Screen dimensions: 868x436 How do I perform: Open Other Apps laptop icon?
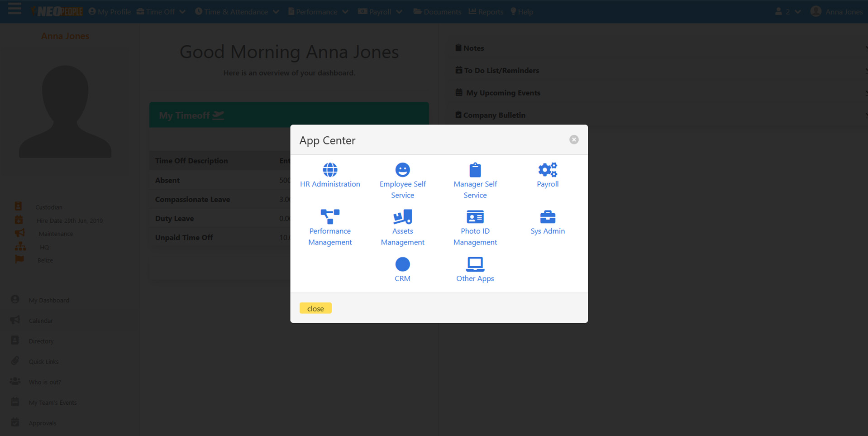coord(475,264)
